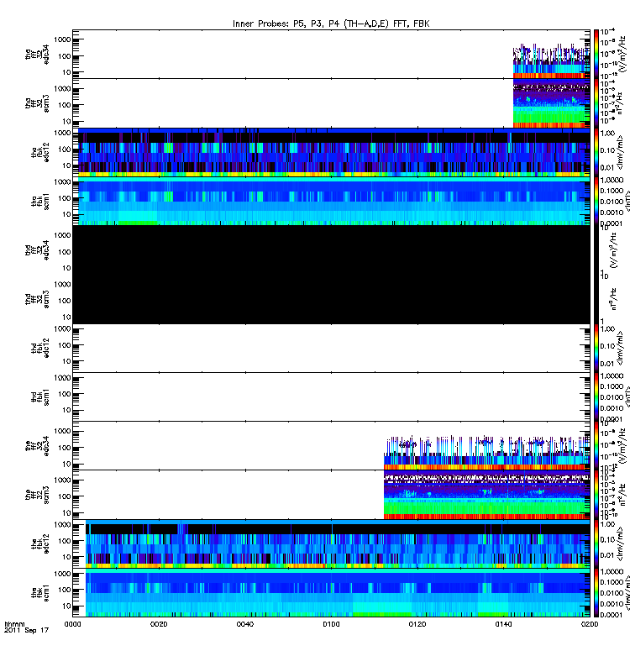Click the '2011 Sep 17' date label

pyautogui.click(x=26, y=631)
